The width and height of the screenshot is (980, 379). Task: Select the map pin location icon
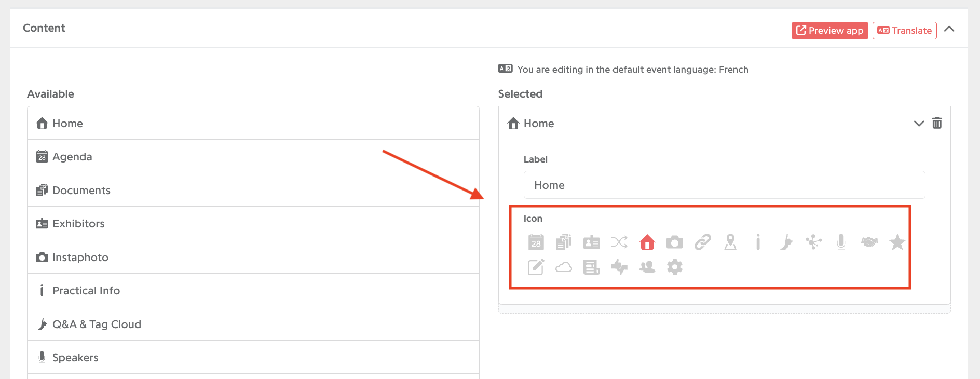click(x=730, y=242)
